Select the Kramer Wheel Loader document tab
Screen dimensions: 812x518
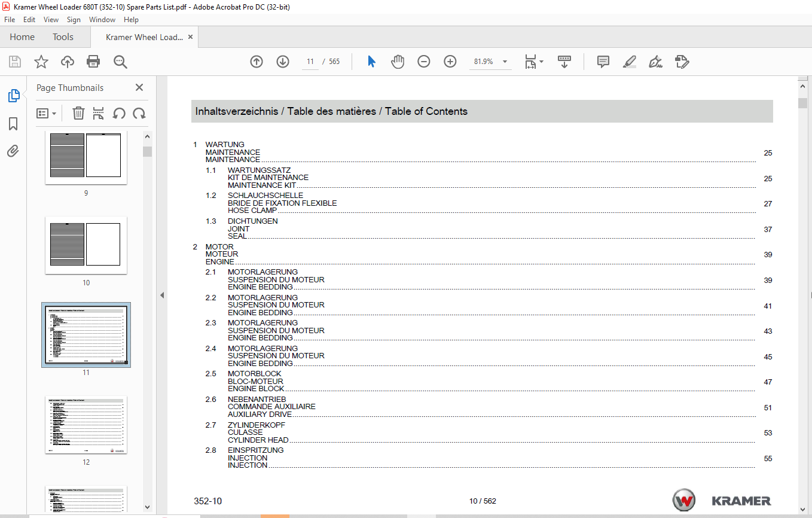click(144, 37)
